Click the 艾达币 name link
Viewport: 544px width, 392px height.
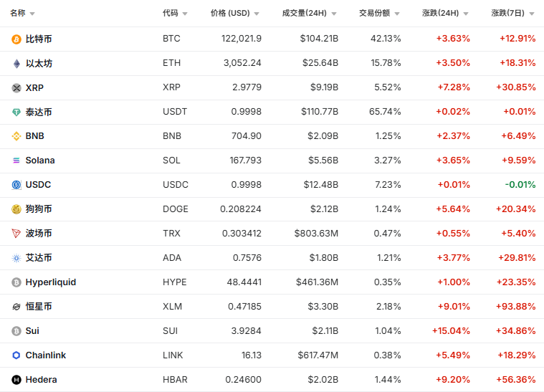pos(39,258)
